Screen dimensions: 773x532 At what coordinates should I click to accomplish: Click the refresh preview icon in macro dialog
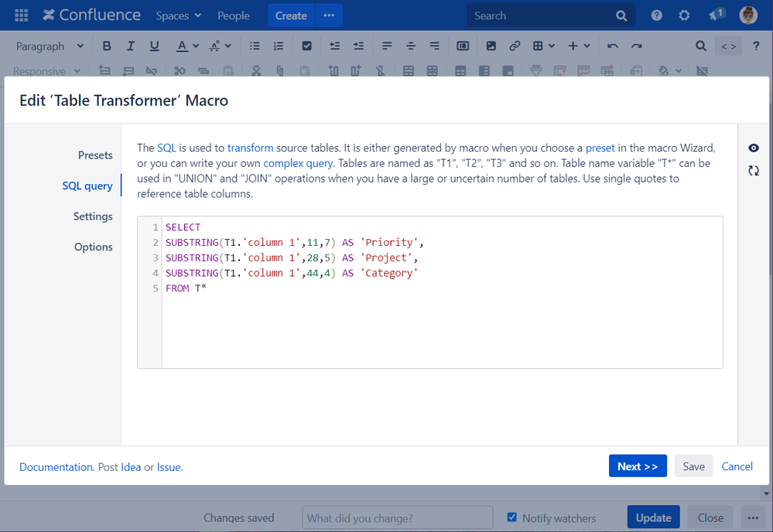tap(754, 171)
